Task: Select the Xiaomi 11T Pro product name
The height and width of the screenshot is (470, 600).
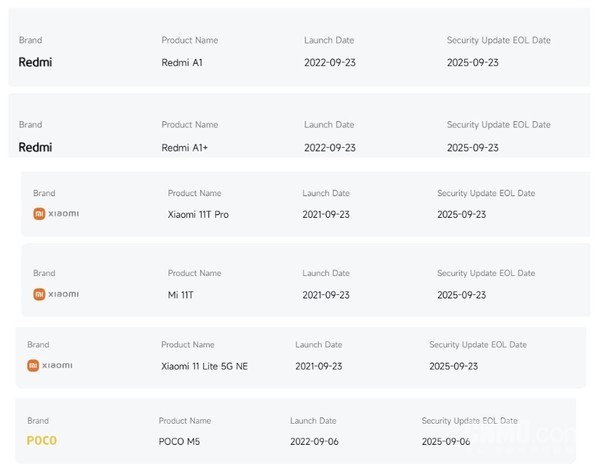Action: pyautogui.click(x=198, y=214)
